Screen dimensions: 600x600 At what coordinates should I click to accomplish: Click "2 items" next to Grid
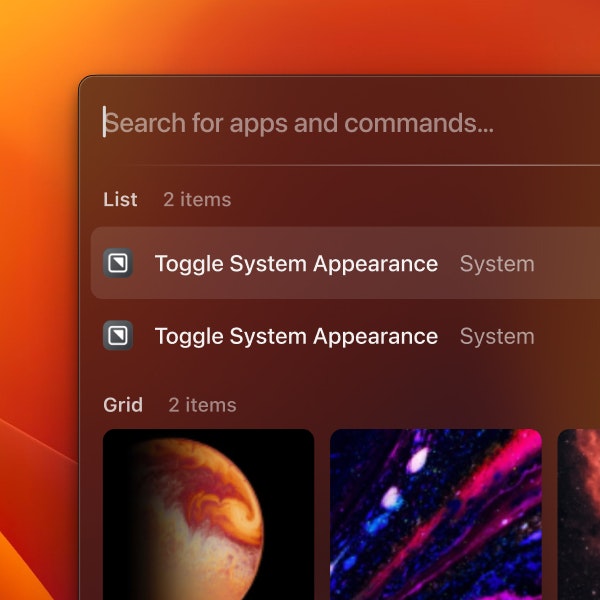202,405
